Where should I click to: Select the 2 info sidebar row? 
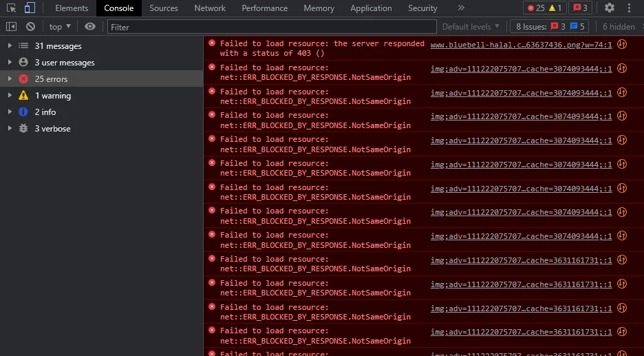[x=101, y=112]
